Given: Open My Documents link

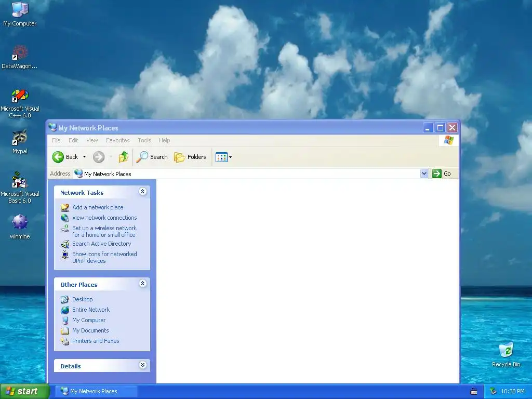Looking at the screenshot, I should point(90,330).
